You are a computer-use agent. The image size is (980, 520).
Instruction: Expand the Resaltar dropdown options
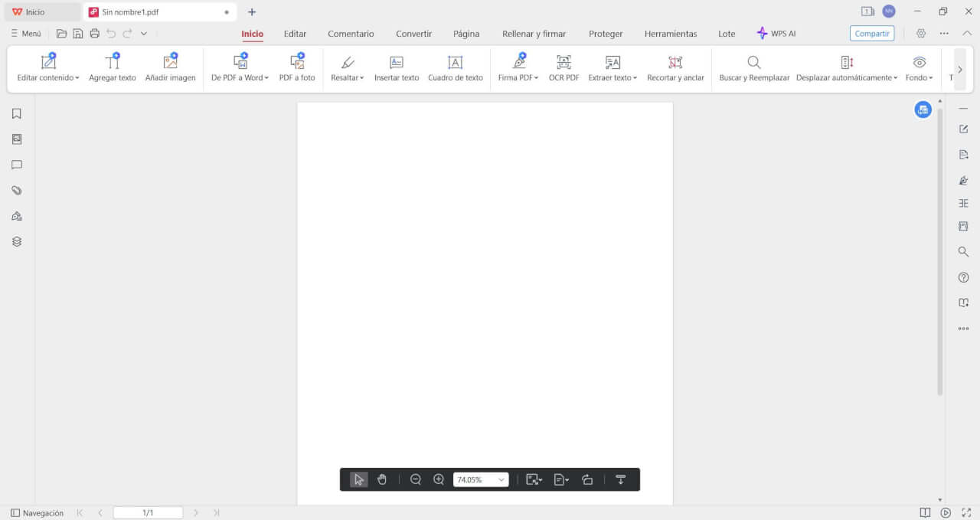pos(361,78)
